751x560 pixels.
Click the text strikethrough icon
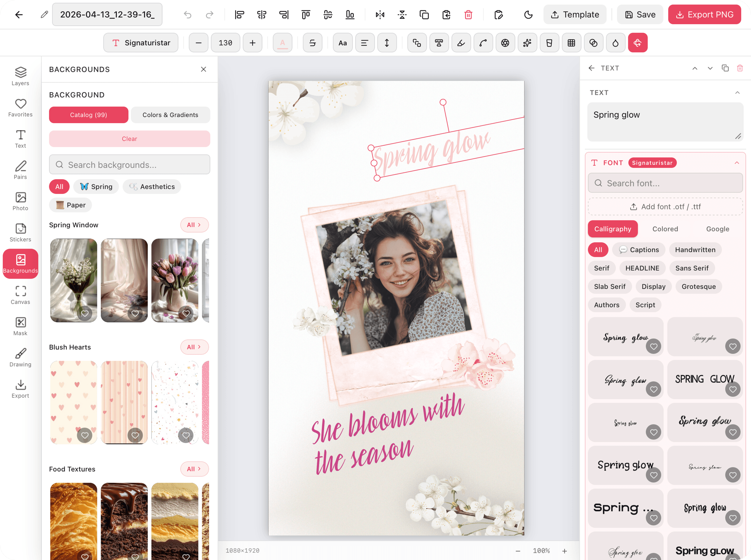(x=312, y=43)
